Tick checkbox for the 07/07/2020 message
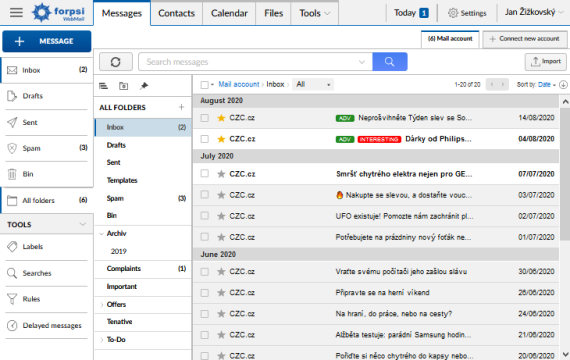Viewport: 570px width, 360px height. coord(205,173)
